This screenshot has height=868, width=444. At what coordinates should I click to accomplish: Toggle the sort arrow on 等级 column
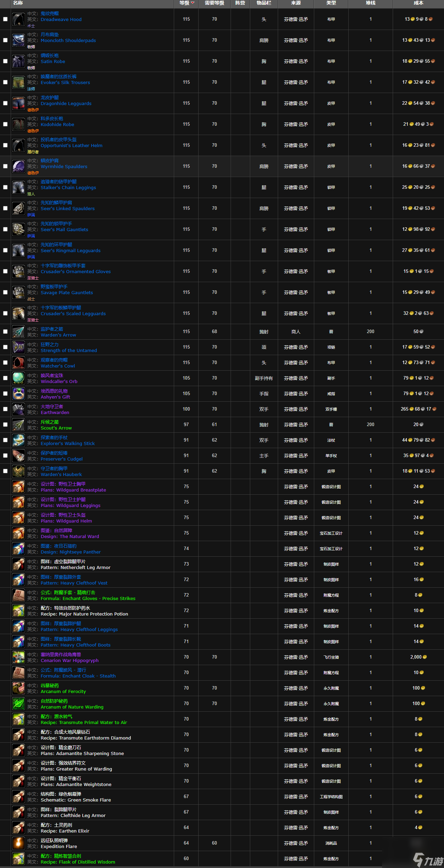[x=192, y=3]
